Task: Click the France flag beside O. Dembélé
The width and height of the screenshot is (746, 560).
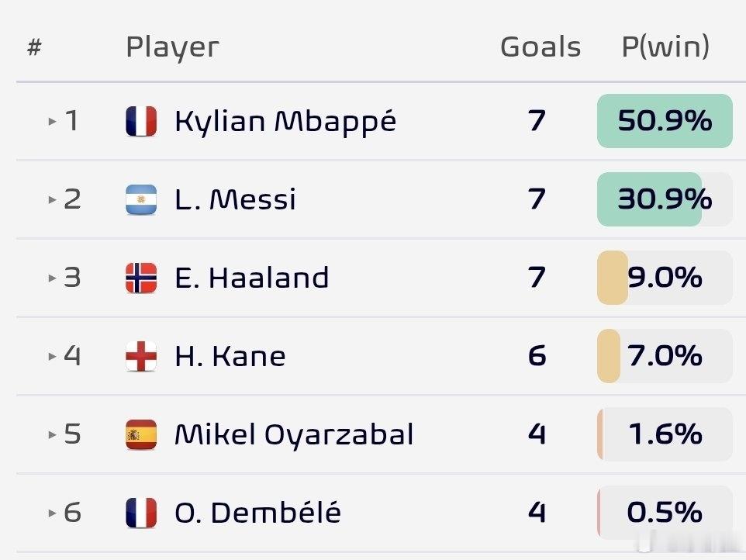Action: 141,513
